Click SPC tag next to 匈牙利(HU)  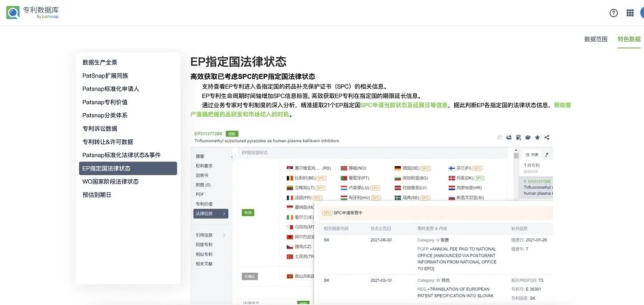click(x=376, y=198)
